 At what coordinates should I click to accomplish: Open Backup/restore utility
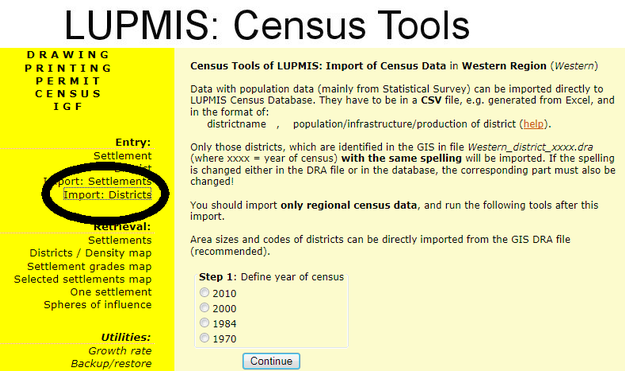(111, 363)
